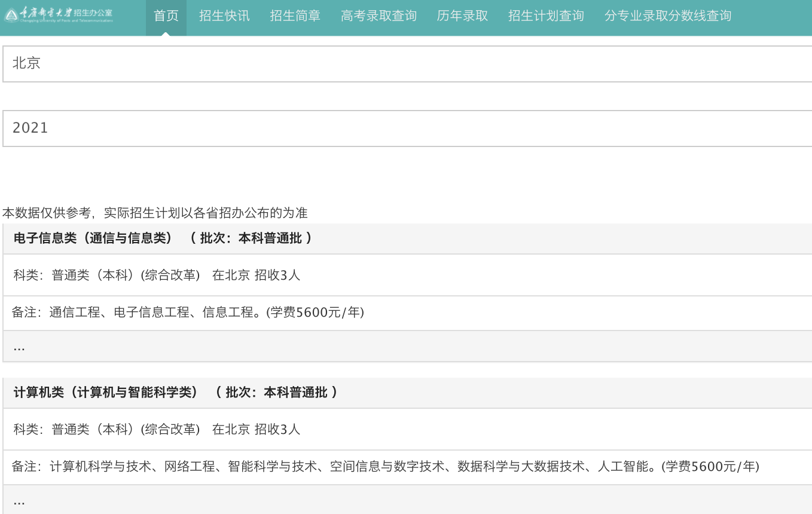Viewport: 812px width, 514px height.
Task: Open the 首页 navigation tab
Action: tap(166, 16)
